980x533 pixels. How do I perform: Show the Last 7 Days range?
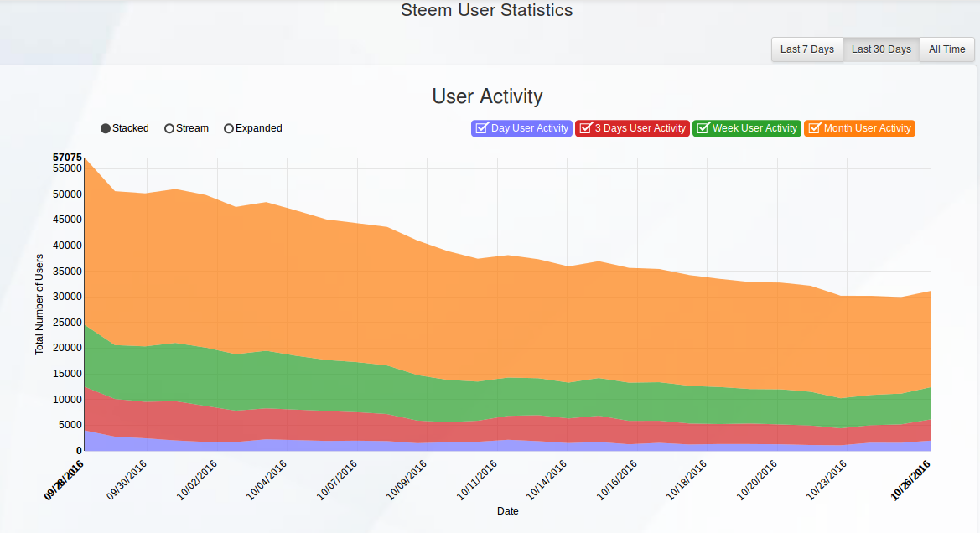coord(806,49)
